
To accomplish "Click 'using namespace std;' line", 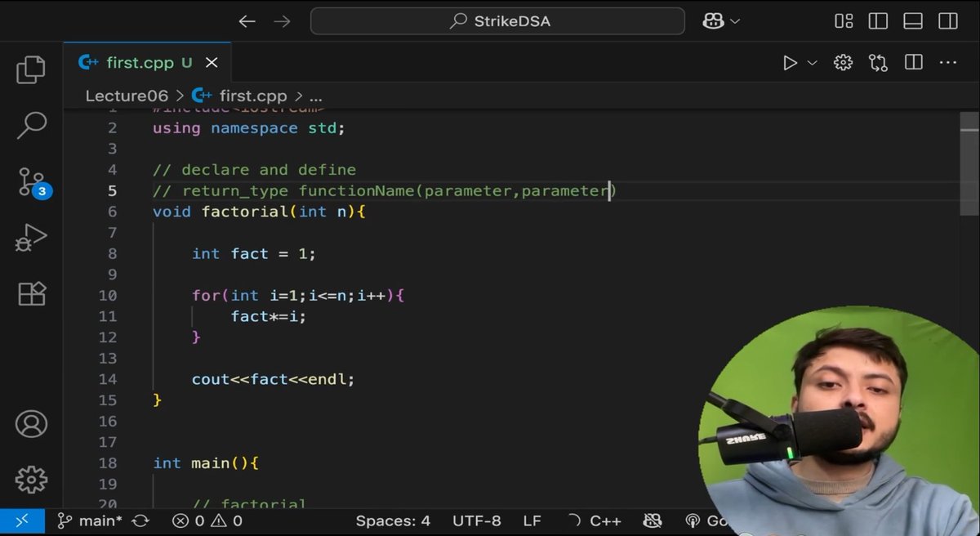I will point(249,128).
